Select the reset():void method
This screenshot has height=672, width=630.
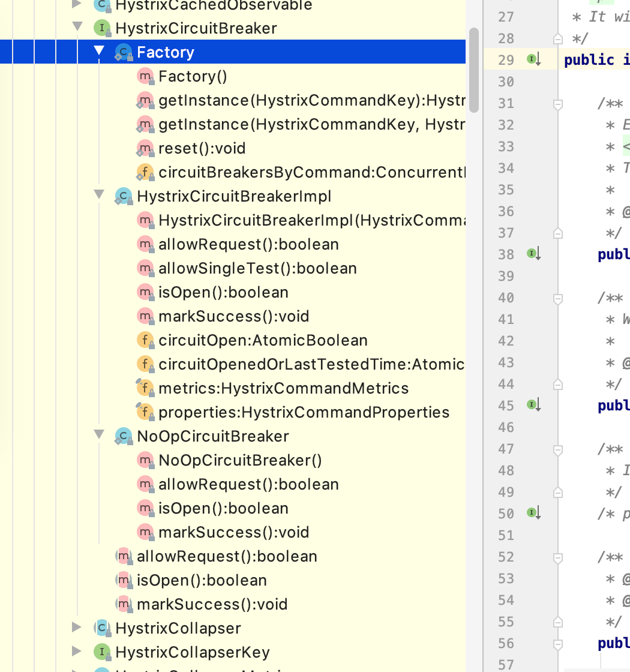202,148
